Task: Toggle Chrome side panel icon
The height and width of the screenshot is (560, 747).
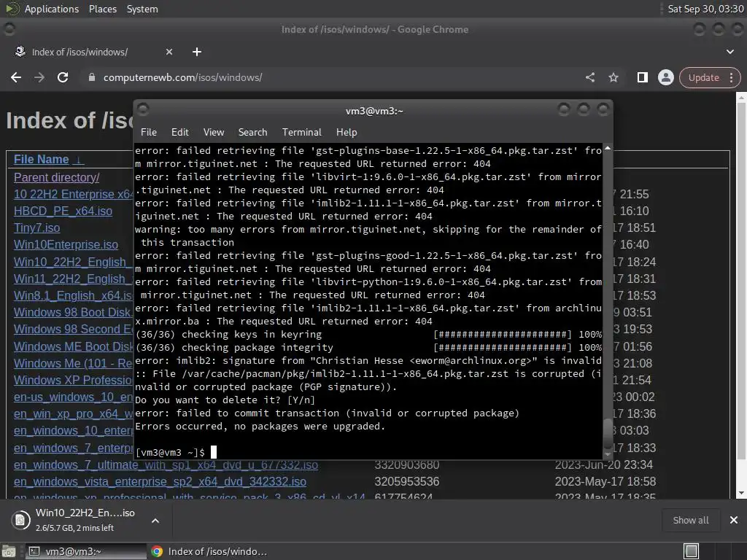Action: (x=642, y=77)
